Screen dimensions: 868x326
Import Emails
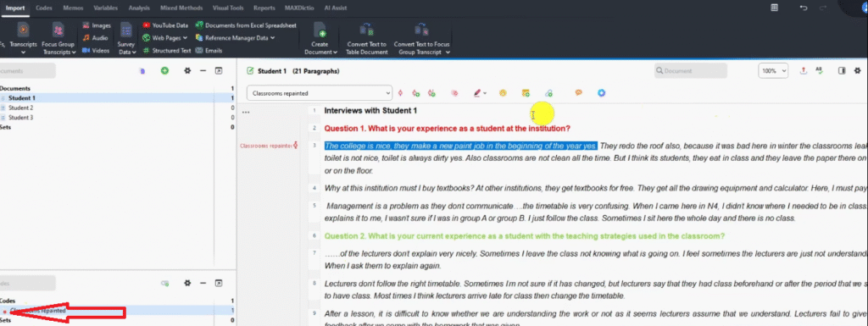pos(209,50)
